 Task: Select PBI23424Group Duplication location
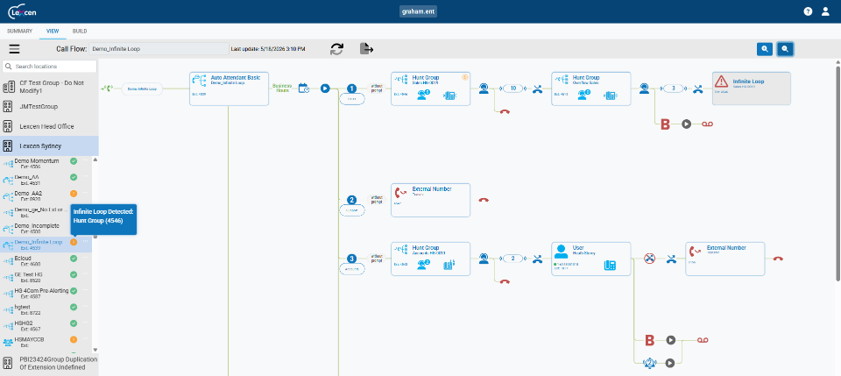(x=49, y=363)
